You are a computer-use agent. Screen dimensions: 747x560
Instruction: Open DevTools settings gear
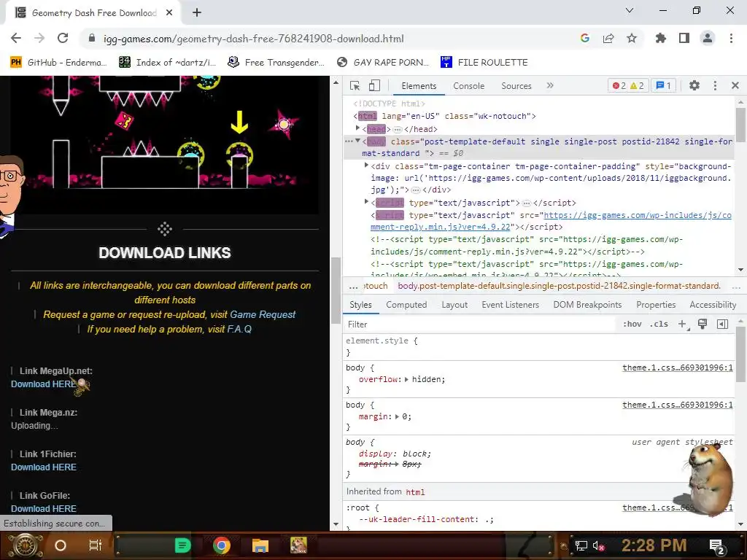(x=694, y=86)
